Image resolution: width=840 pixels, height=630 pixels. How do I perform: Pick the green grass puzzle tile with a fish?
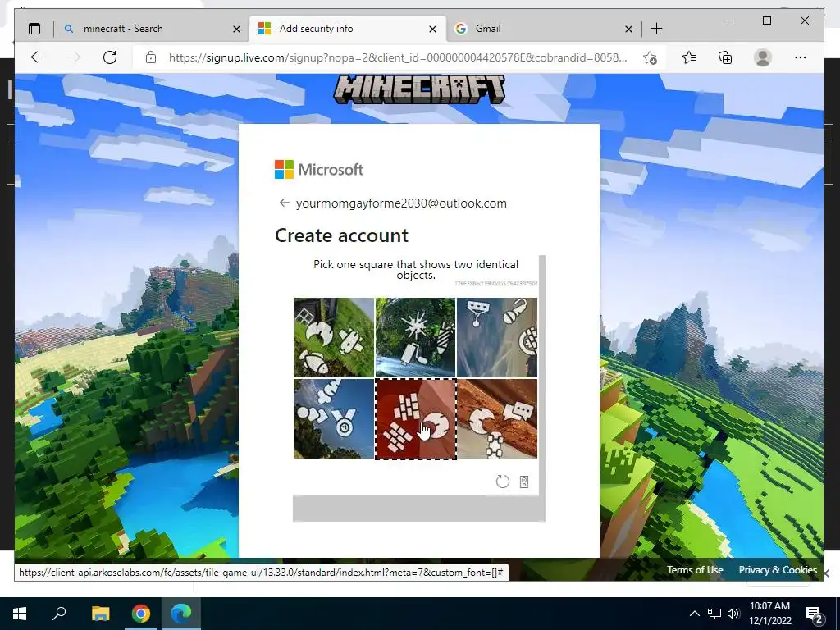point(334,337)
